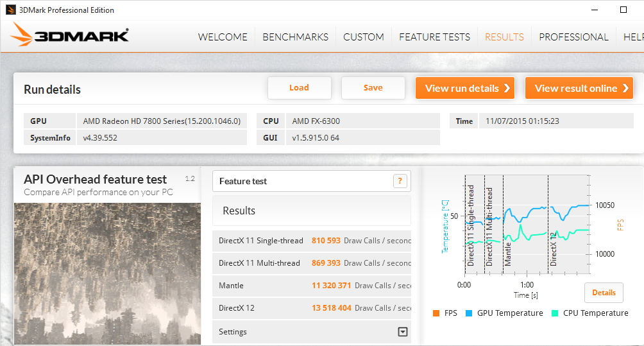
Task: Click the orange FPS legend swatch
Action: coord(436,313)
